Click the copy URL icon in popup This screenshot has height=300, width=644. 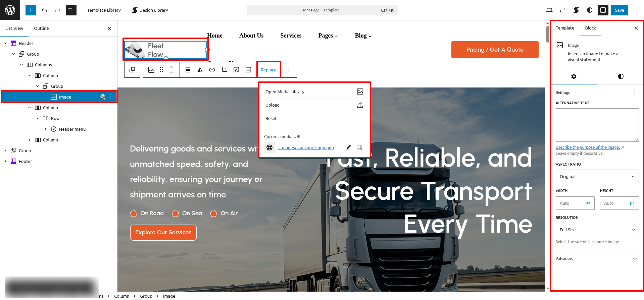pyautogui.click(x=359, y=147)
